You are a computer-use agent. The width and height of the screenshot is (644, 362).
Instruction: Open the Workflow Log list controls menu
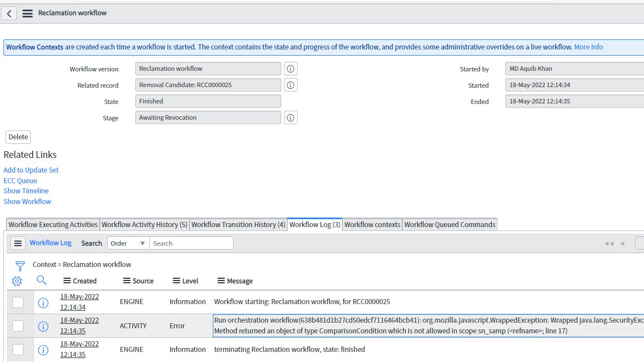[18, 243]
